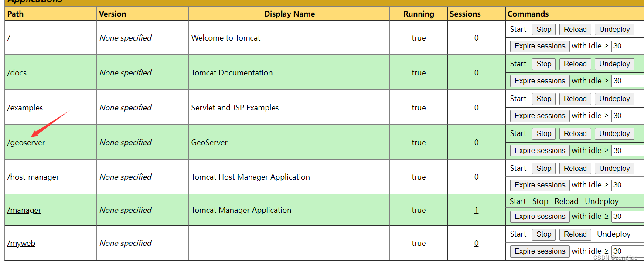Click idle minutes field in /examples row
Viewport: 644px width, 265px height.
point(627,116)
